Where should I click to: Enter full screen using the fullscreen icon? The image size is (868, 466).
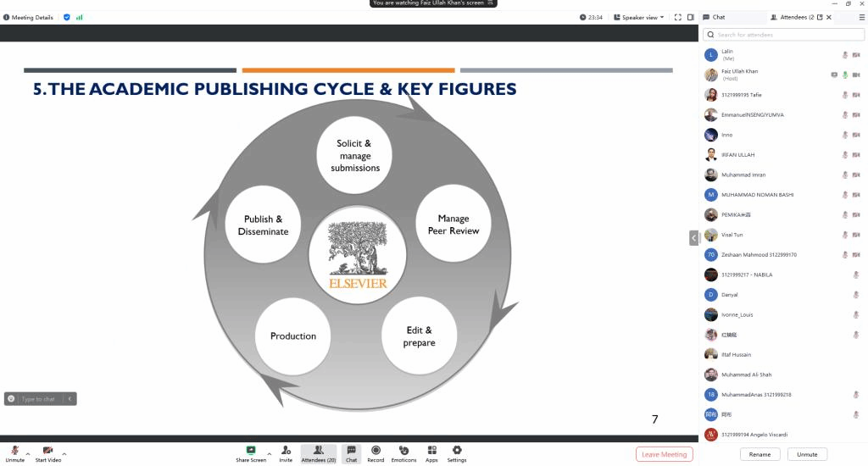[677, 17]
